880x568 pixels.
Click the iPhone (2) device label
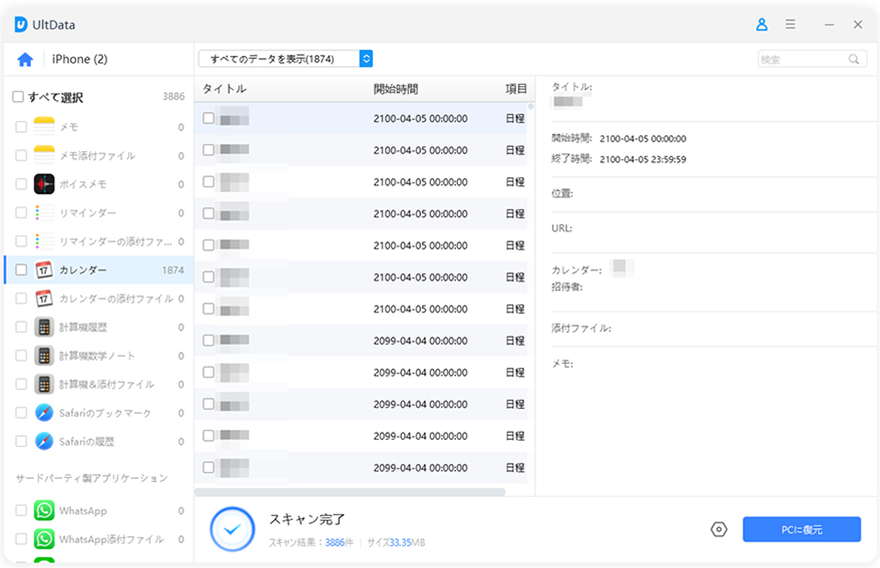pyautogui.click(x=80, y=59)
